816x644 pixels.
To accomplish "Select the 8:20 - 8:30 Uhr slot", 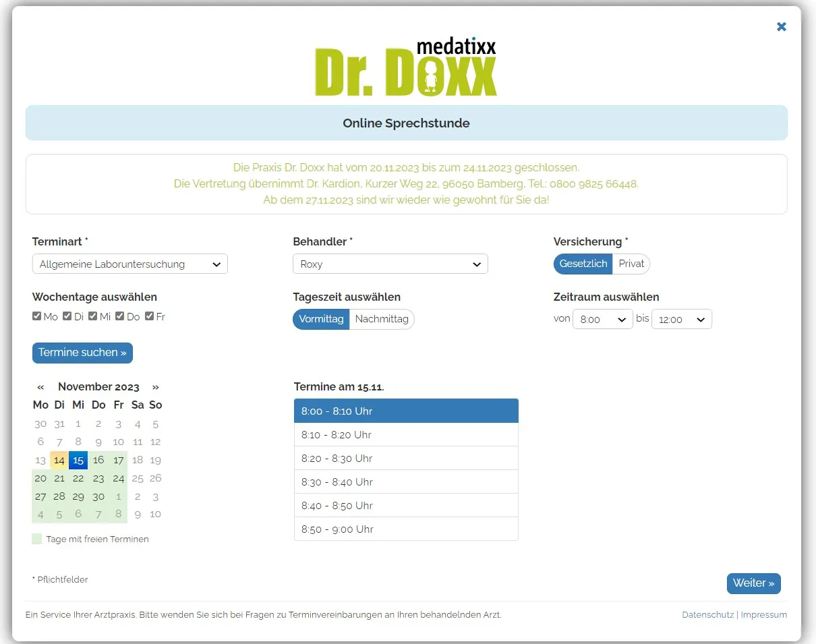I will tap(406, 459).
